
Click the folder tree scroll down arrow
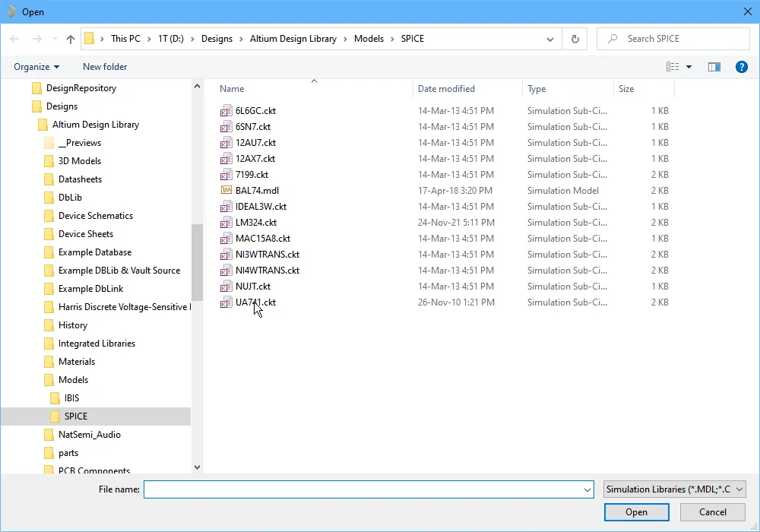point(198,467)
